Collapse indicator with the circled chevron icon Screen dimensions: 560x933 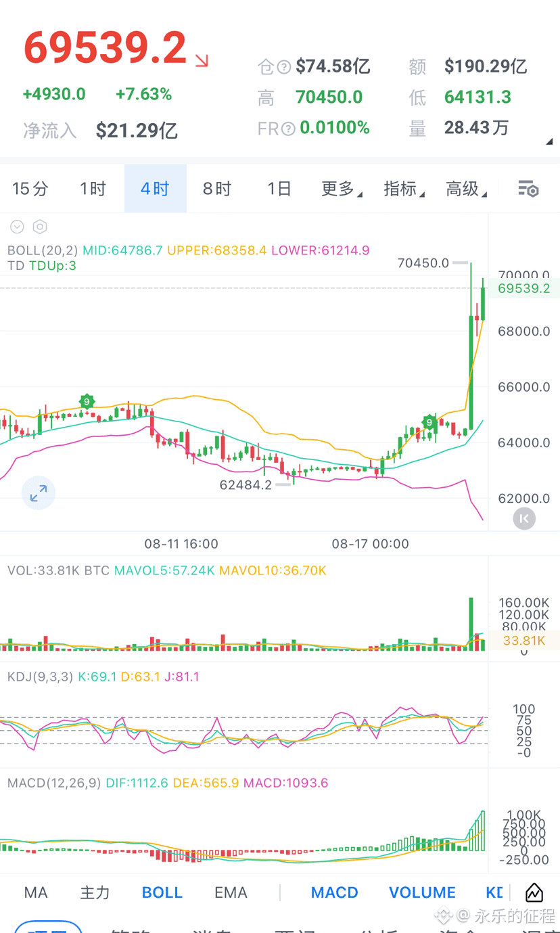[x=17, y=227]
